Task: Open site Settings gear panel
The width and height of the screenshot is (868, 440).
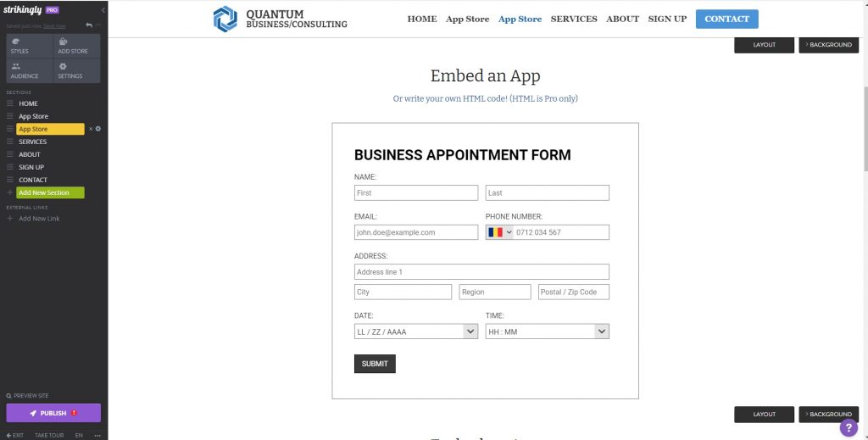Action: tap(76, 70)
